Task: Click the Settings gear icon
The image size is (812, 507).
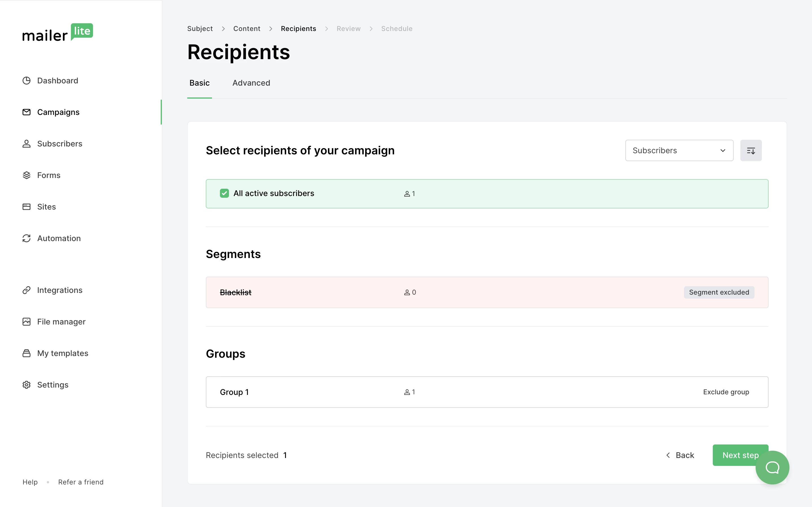Action: (27, 384)
